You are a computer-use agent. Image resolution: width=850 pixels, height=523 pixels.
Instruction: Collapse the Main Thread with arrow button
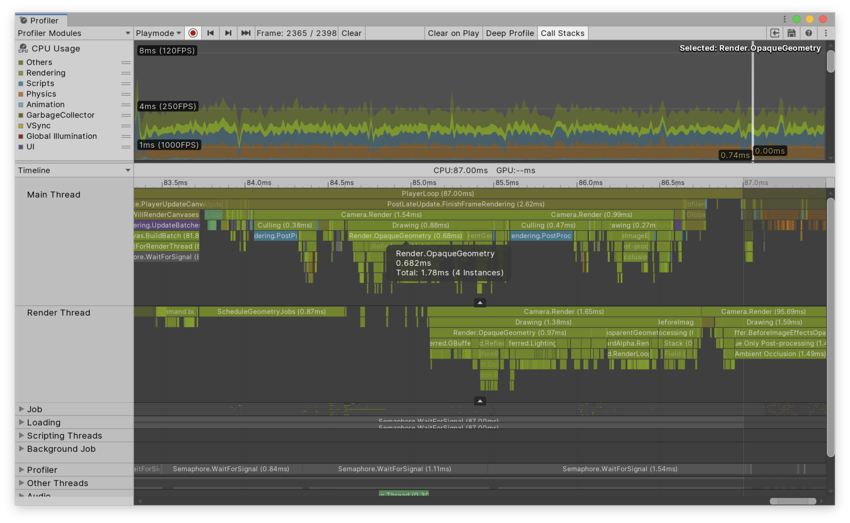point(480,302)
